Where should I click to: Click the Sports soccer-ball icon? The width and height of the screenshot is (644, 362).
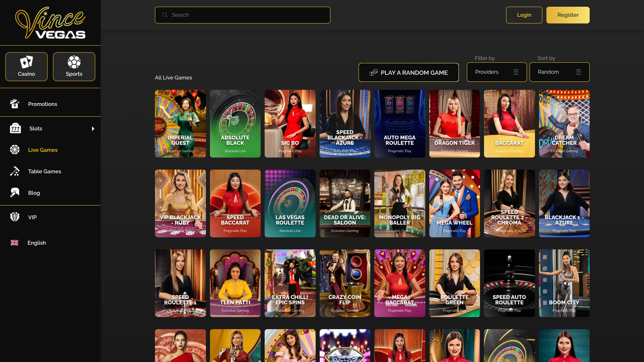pos(74,61)
